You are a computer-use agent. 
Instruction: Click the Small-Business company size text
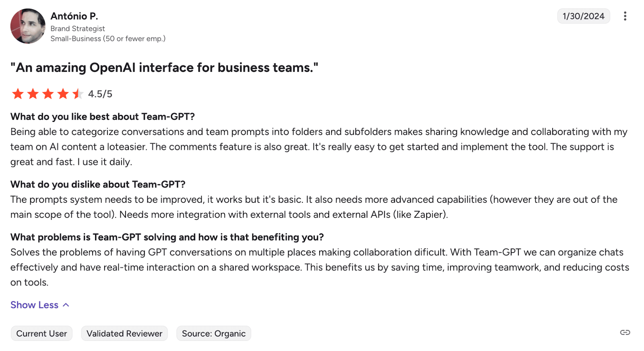click(108, 39)
